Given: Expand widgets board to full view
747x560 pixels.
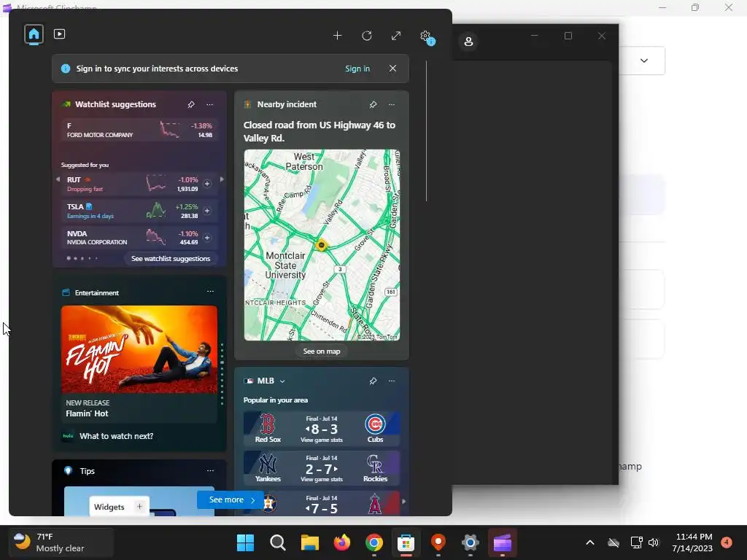Looking at the screenshot, I should click(396, 36).
